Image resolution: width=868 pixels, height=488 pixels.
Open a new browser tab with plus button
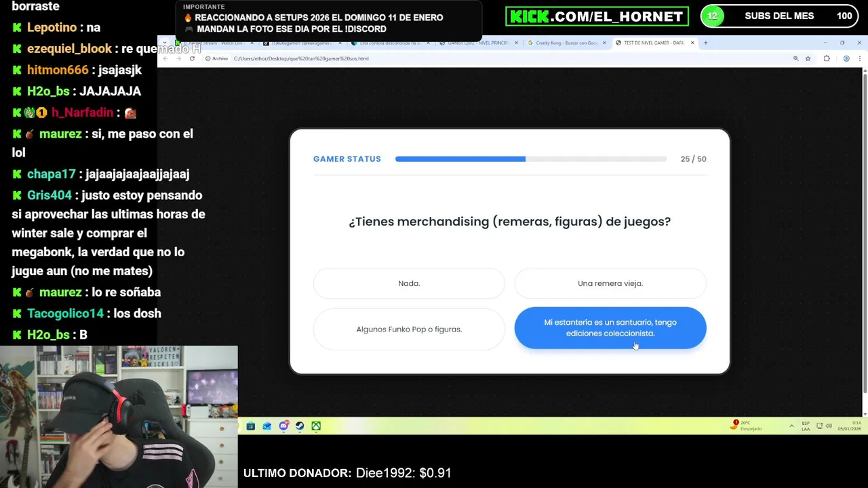(x=705, y=43)
